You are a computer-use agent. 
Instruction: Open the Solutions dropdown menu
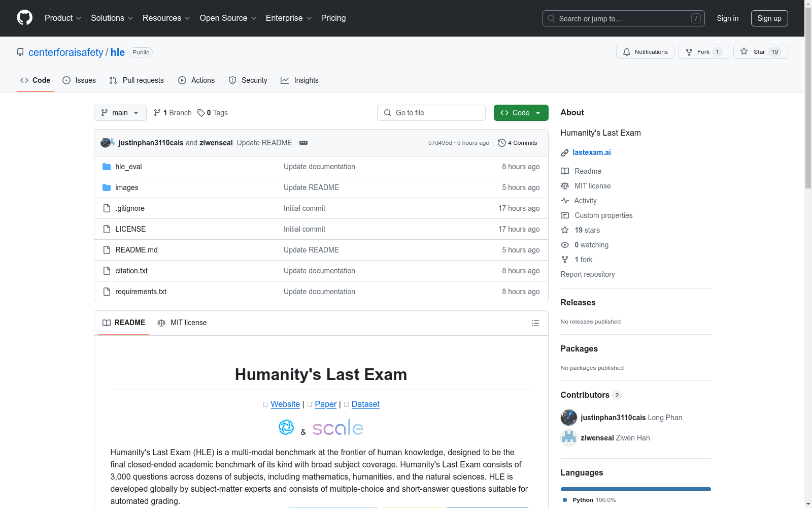[112, 18]
